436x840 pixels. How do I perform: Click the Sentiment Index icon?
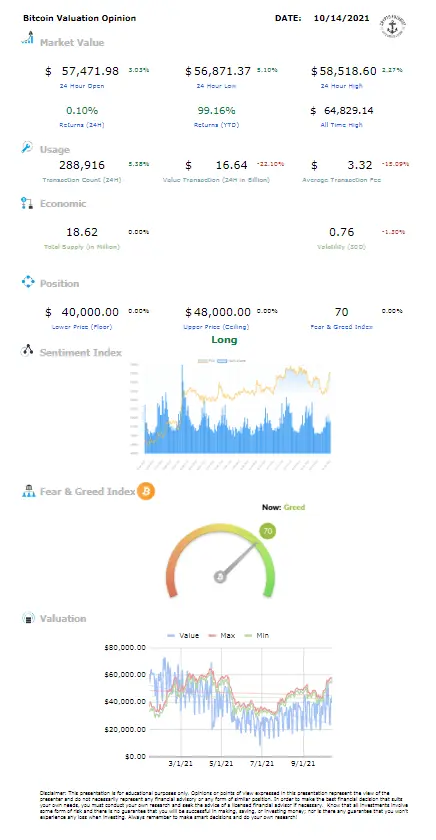pos(27,351)
